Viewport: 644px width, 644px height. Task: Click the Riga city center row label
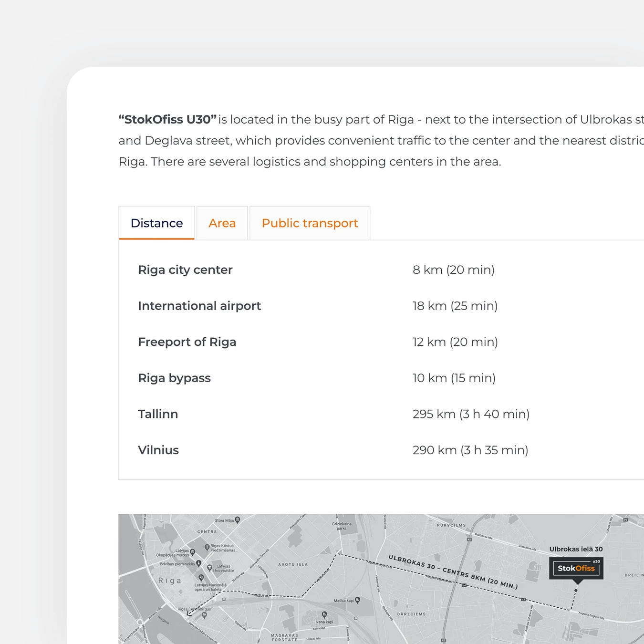185,270
